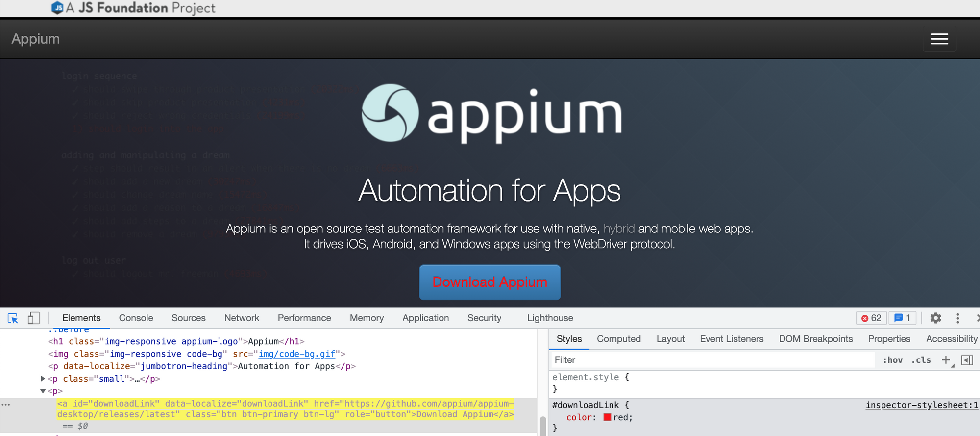The height and width of the screenshot is (436, 980).
Task: Toggle :hov element state panel
Action: (x=893, y=360)
